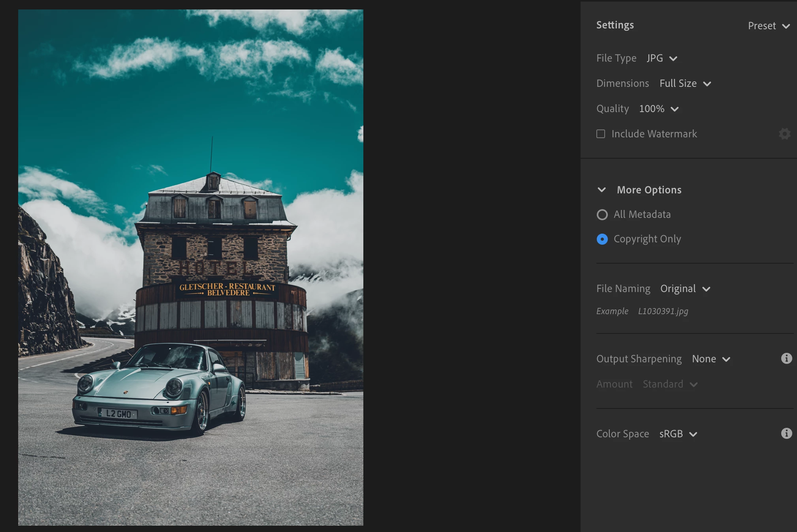Change Quality 100% dropdown
This screenshot has height=532, width=797.
pyautogui.click(x=658, y=109)
